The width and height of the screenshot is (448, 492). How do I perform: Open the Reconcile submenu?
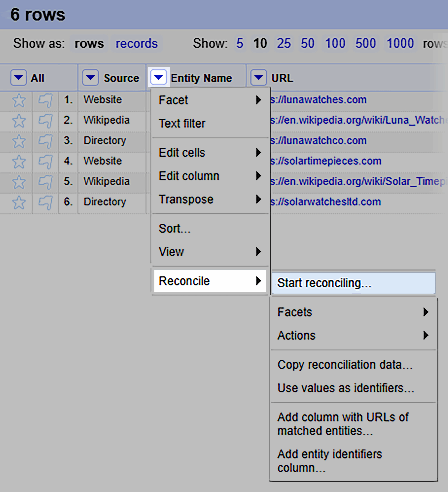tap(210, 281)
